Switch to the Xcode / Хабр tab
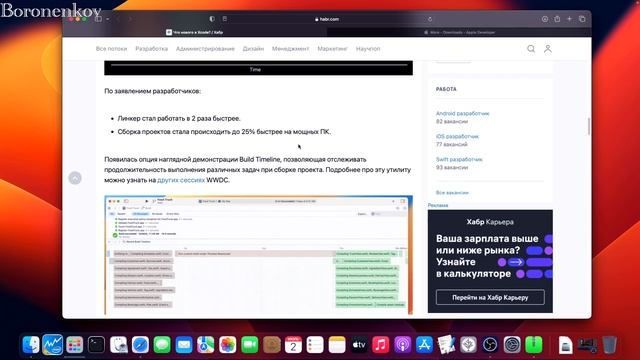 195,32
